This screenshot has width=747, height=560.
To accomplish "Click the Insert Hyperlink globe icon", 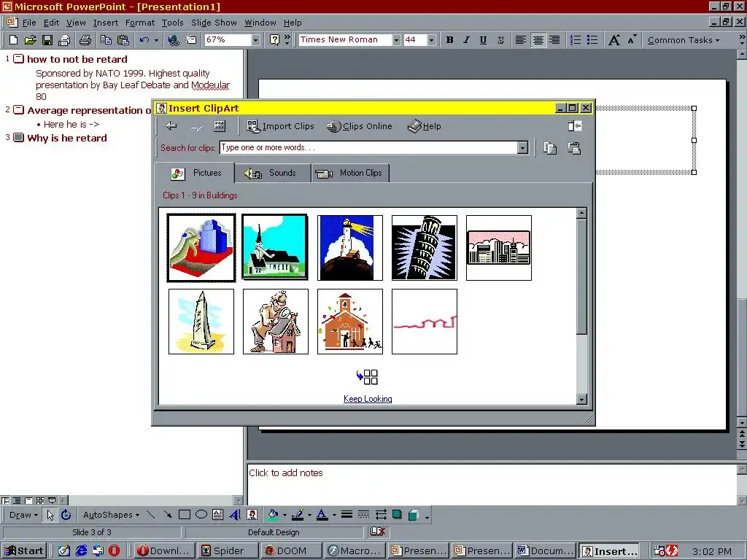I will pyautogui.click(x=174, y=40).
